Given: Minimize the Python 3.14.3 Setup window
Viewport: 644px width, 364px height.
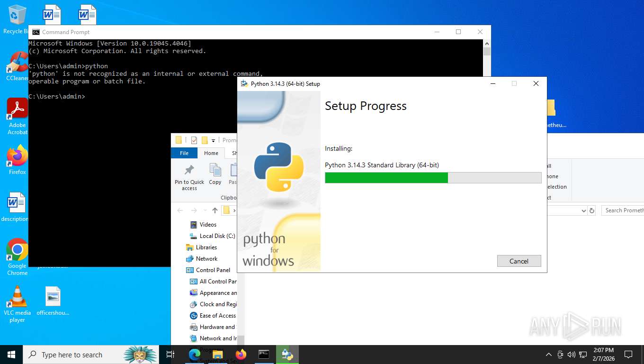Looking at the screenshot, I should coord(492,83).
